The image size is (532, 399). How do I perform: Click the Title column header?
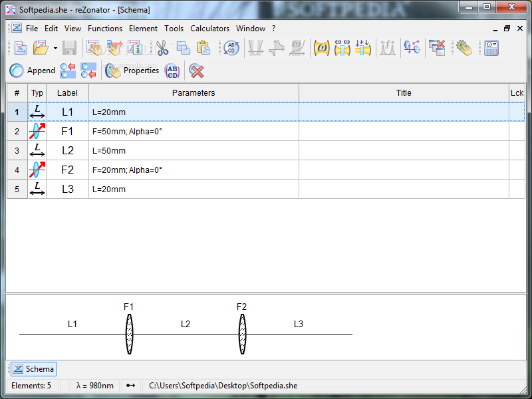[404, 93]
